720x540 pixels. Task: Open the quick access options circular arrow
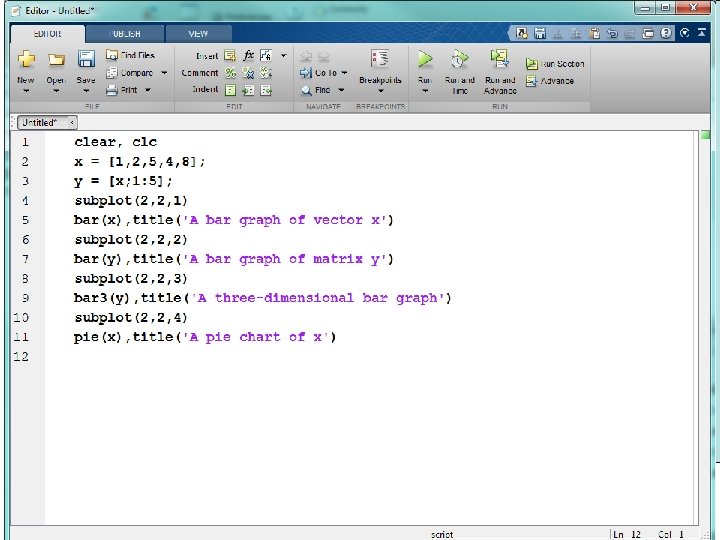[x=685, y=33]
